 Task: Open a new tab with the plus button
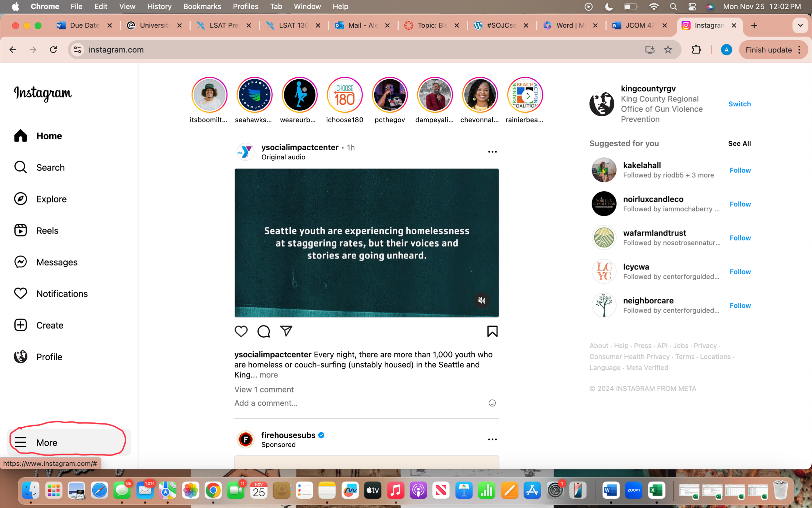[754, 25]
